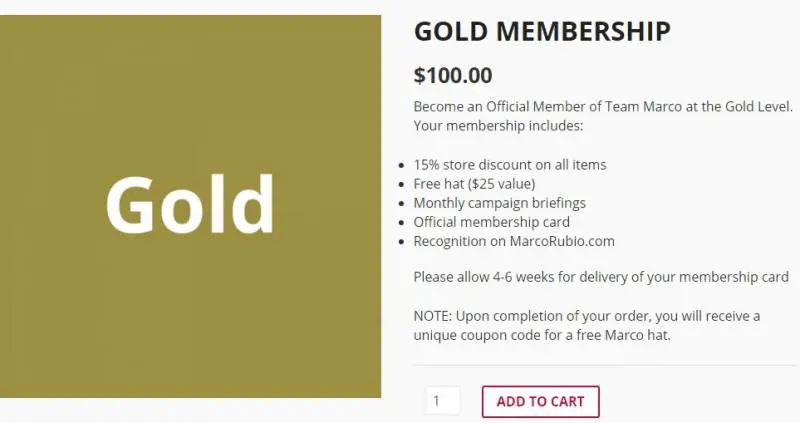Screen dimensions: 800x423
Task: Click the bullet dot before "Official membership card"
Action: click(401, 223)
